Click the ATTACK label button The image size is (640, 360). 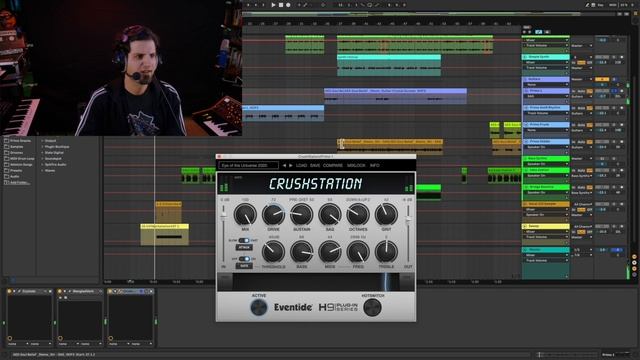(244, 247)
